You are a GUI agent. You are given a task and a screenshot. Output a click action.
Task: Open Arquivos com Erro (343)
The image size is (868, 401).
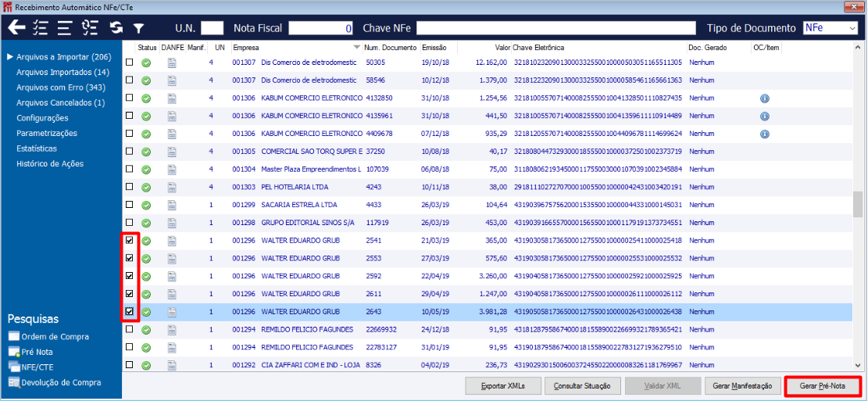pos(61,88)
